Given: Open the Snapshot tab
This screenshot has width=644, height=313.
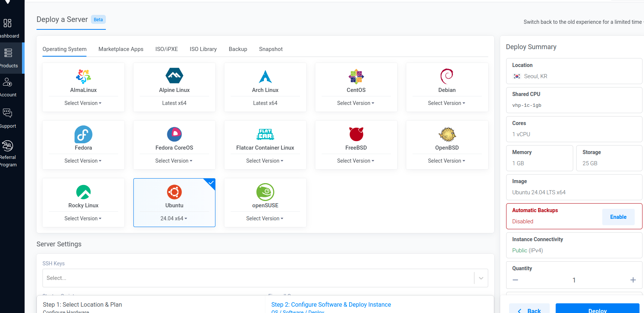Looking at the screenshot, I should (271, 49).
